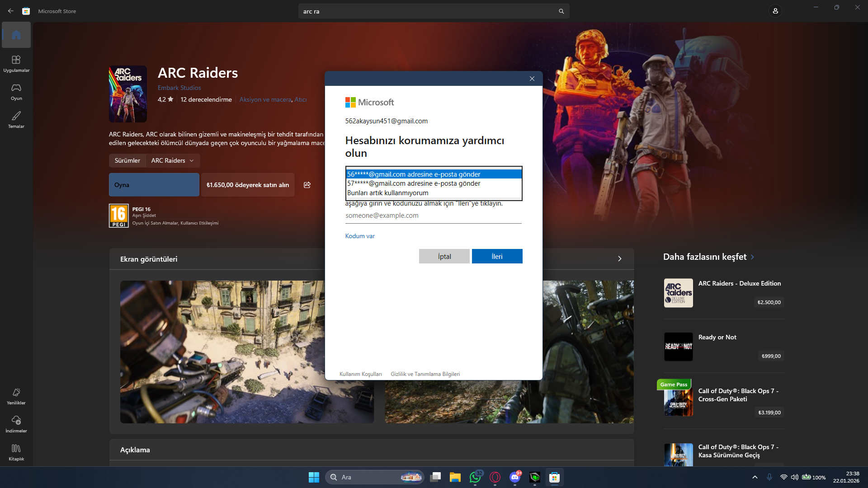Click the battery 100% indicator
This screenshot has width=868, height=488.
[814, 477]
